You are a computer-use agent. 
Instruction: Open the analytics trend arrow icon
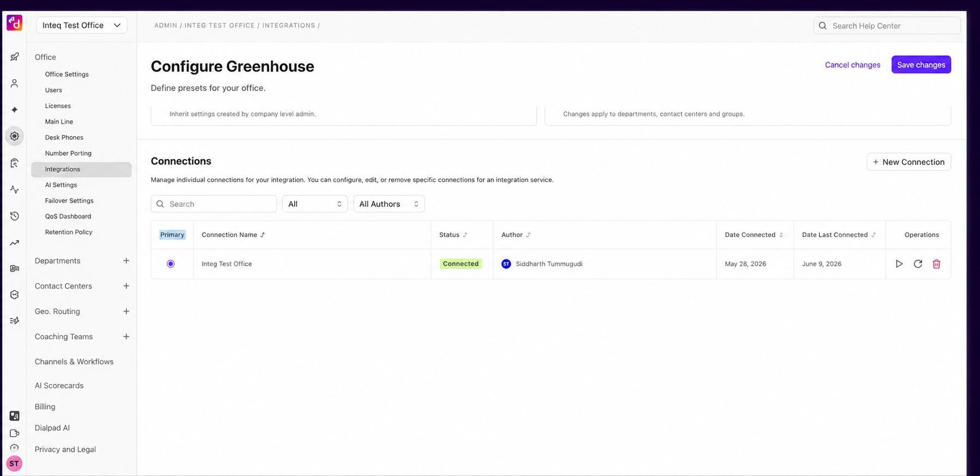coord(15,243)
